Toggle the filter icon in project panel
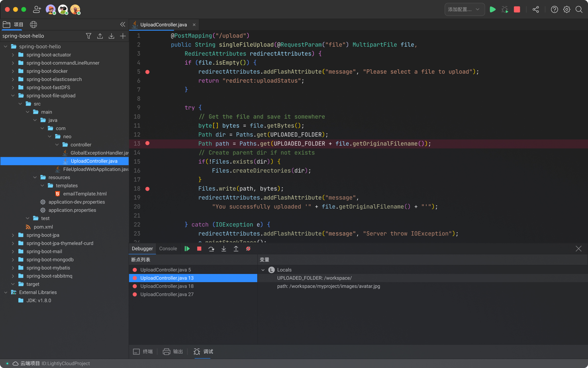Screen dimensions: 588x368 89,36
